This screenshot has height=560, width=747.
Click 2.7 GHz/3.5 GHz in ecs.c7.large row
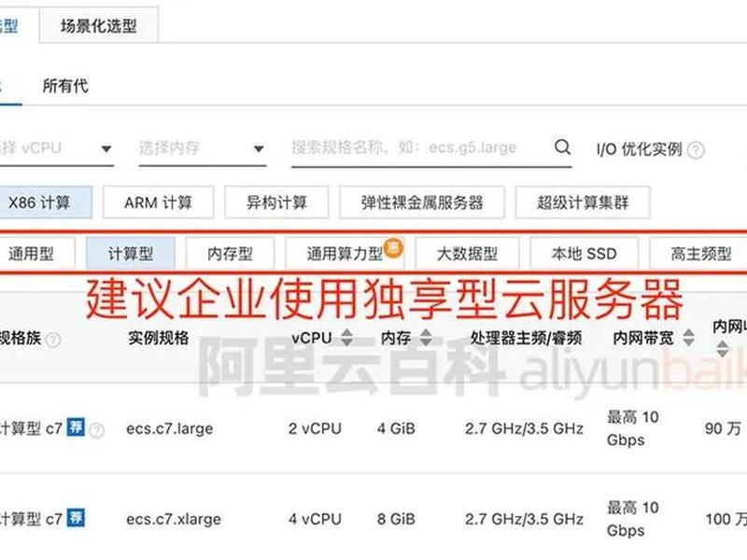(x=524, y=428)
